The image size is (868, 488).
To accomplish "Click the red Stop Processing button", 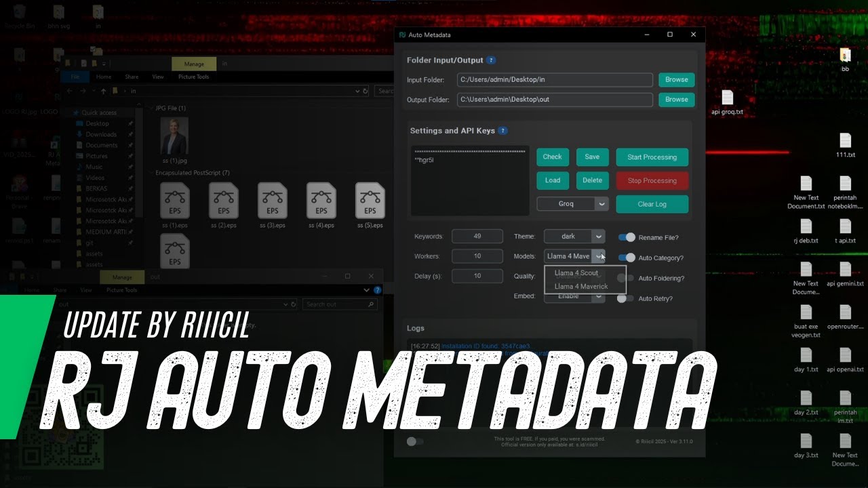I will [x=652, y=180].
